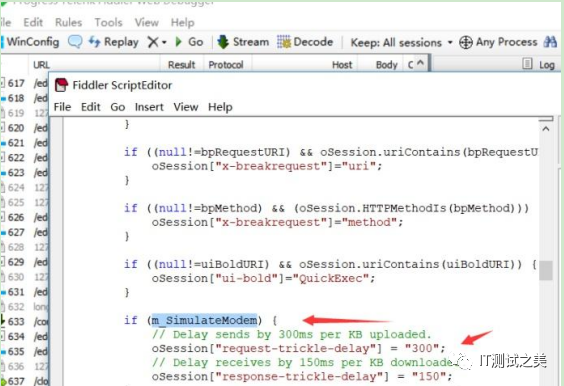Open the ScriptEditor Go menu

(x=118, y=107)
